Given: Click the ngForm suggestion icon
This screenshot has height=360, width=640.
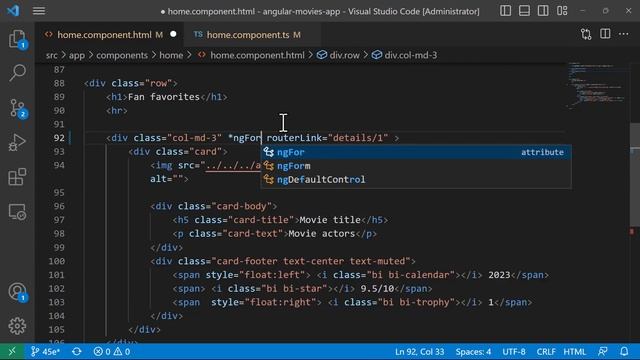Looking at the screenshot, I should click(x=269, y=166).
